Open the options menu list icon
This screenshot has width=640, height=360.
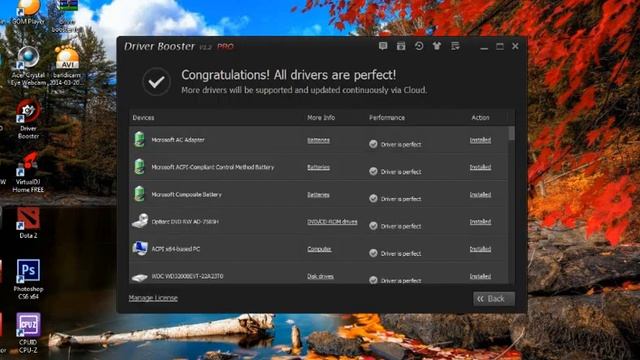coord(455,46)
